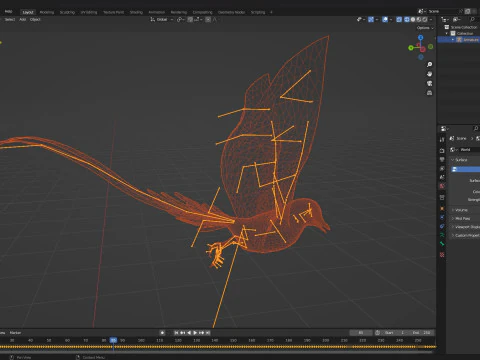
Task: Open viewport shading options dropdown
Action: 431,20
